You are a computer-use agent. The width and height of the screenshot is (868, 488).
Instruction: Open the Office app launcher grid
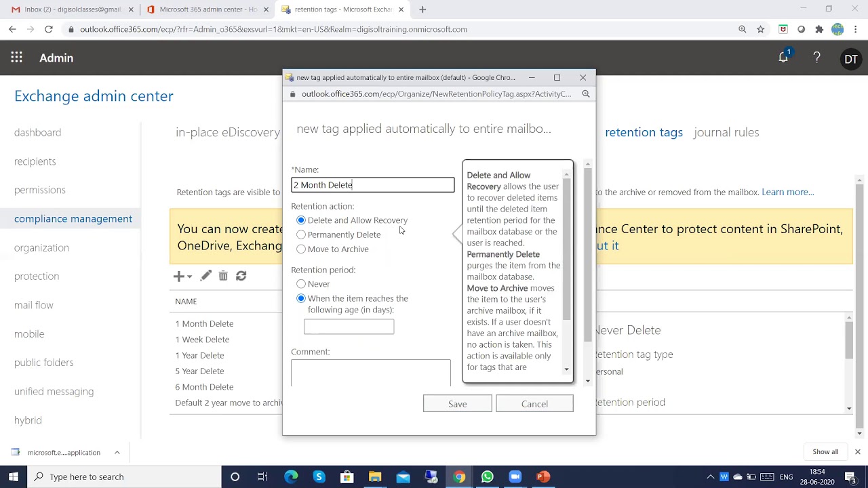tap(16, 58)
